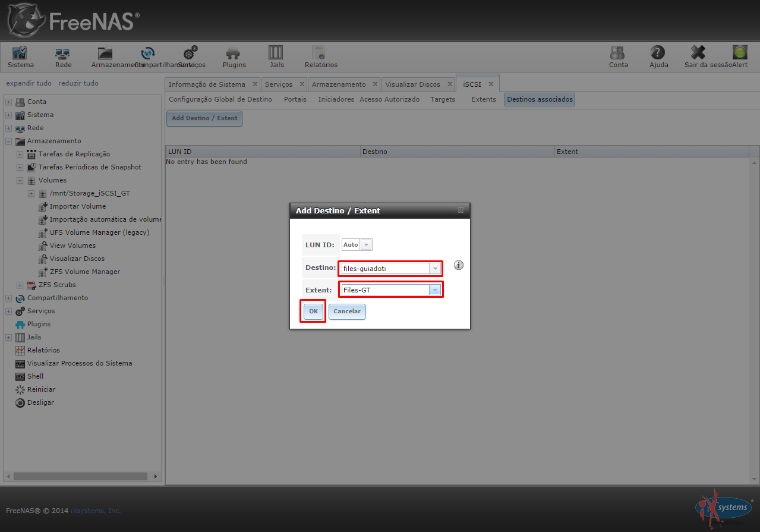This screenshot has width=760, height=532.
Task: Expand the ZFS Scrubs tree node
Action: [x=20, y=285]
